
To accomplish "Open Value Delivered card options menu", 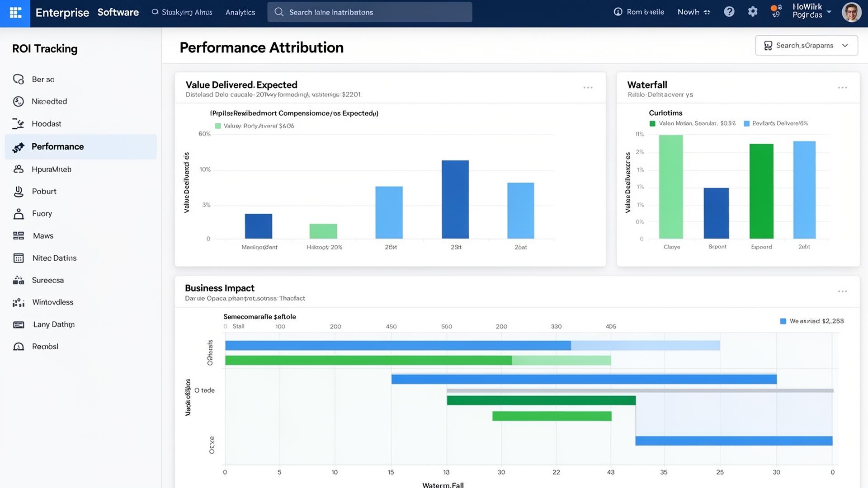I will [588, 88].
